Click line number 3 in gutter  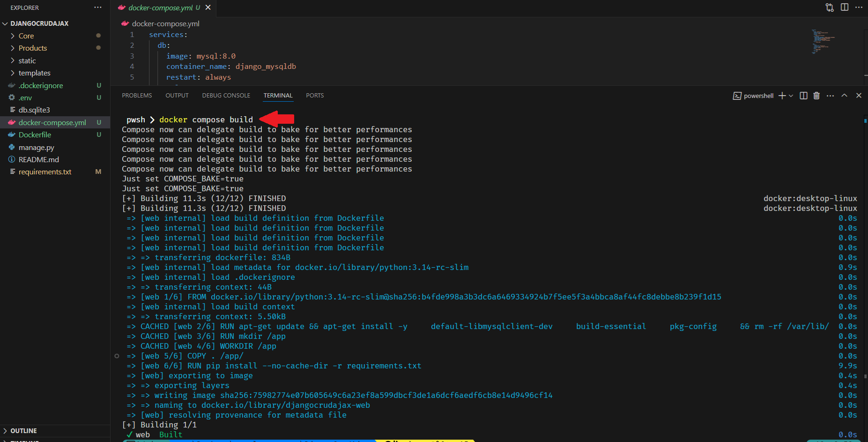(132, 56)
